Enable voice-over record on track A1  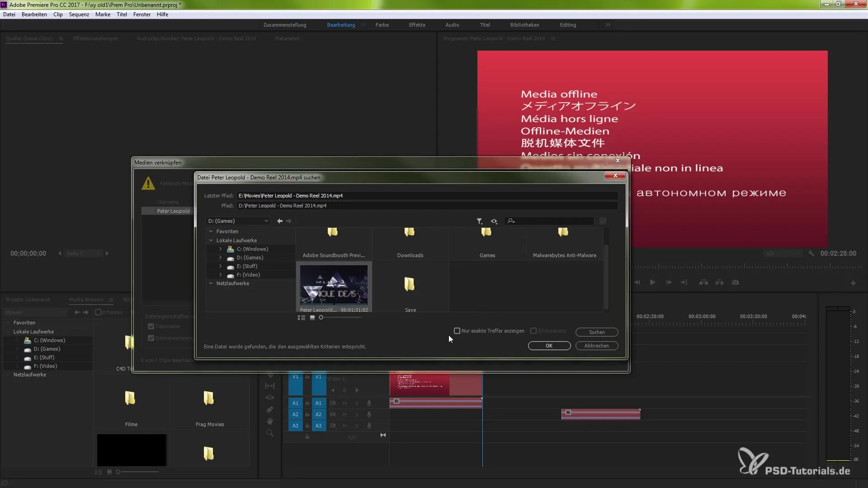[x=369, y=403]
